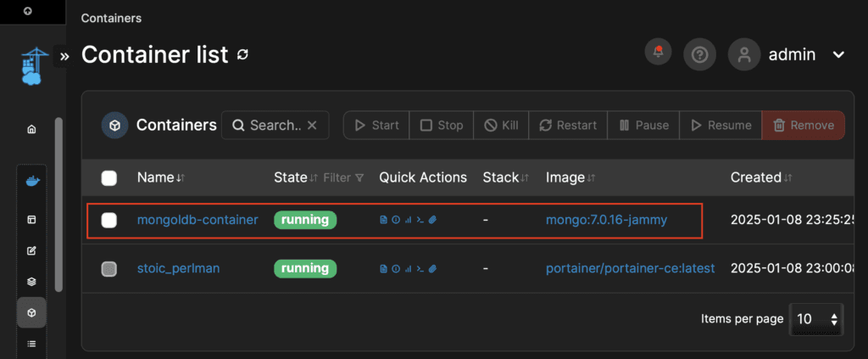Open the mongo:7.0.16-jammy image link
The height and width of the screenshot is (359, 868).
tap(606, 220)
